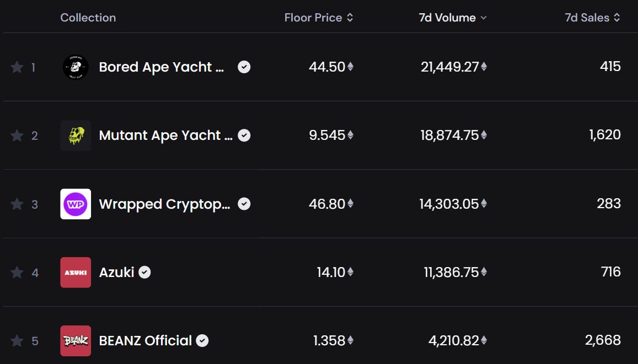Viewport: 638px width, 364px height.
Task: Open the Bored Ape Yacht collection name link
Action: tap(162, 67)
